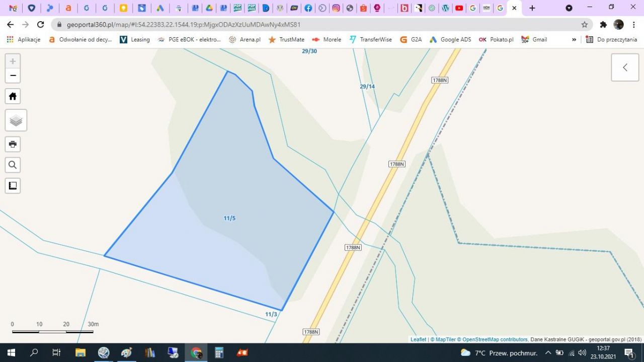
Task: Switch to the Instagram tab
Action: point(336,8)
